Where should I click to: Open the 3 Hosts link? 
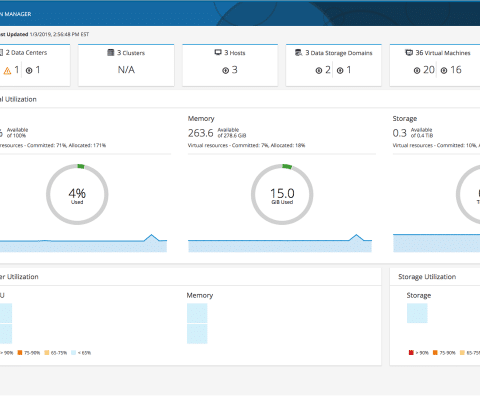tap(235, 53)
